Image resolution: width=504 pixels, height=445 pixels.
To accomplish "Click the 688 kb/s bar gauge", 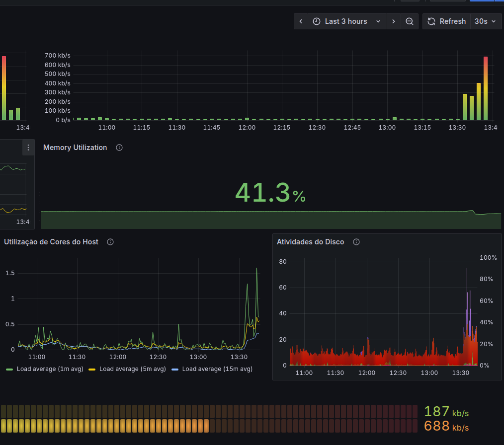I will (x=235, y=426).
